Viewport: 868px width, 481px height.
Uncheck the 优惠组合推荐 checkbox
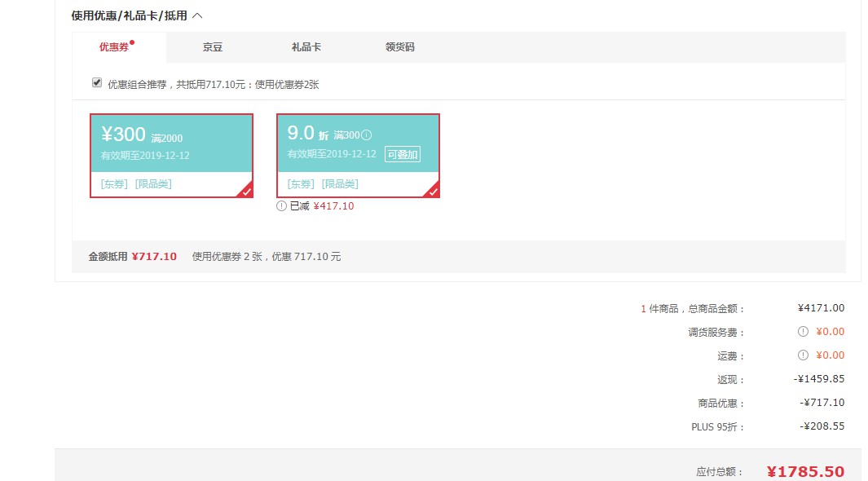pyautogui.click(x=97, y=82)
